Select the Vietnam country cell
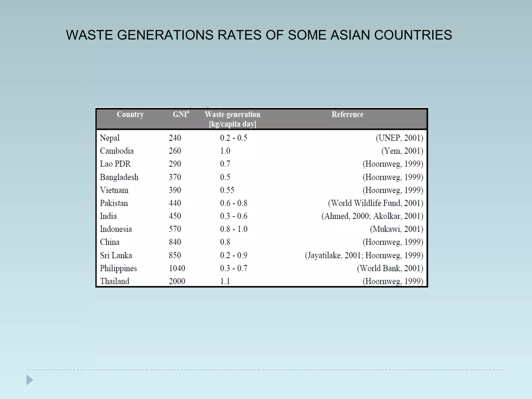This screenshot has width=532, height=399. coord(114,190)
